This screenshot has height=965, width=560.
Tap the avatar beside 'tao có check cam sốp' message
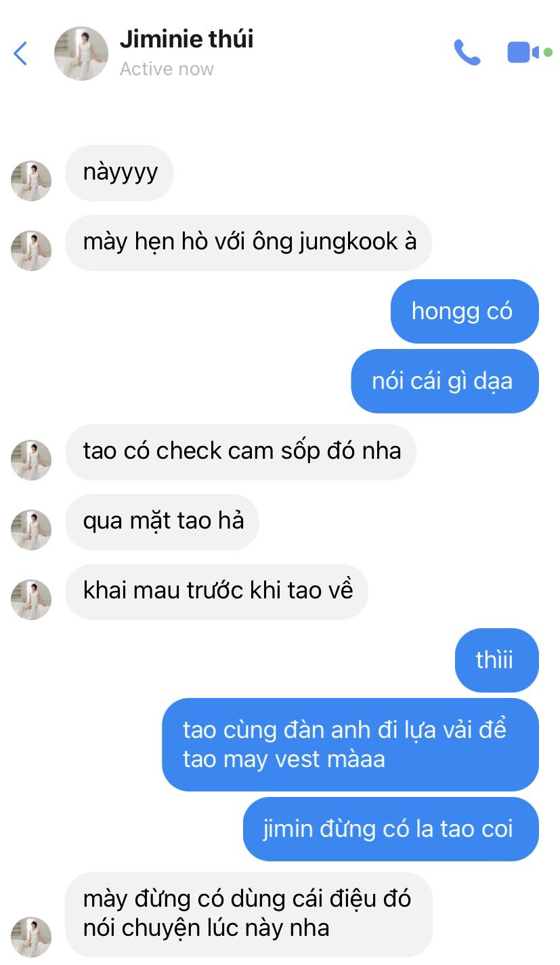(x=31, y=460)
